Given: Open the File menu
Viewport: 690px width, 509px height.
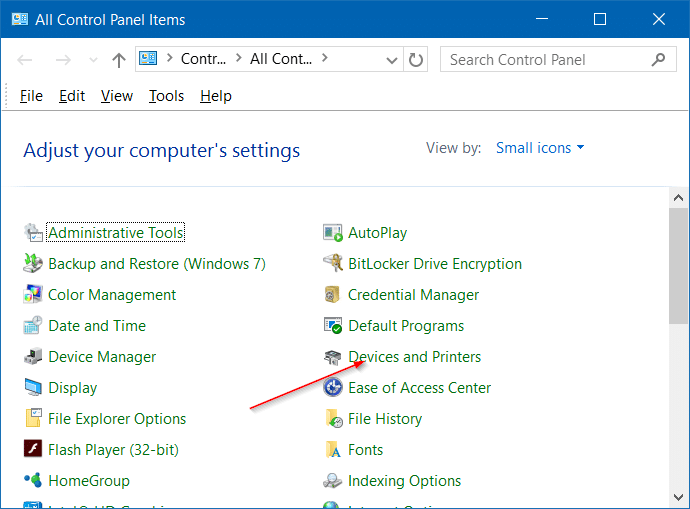Looking at the screenshot, I should pos(31,96).
